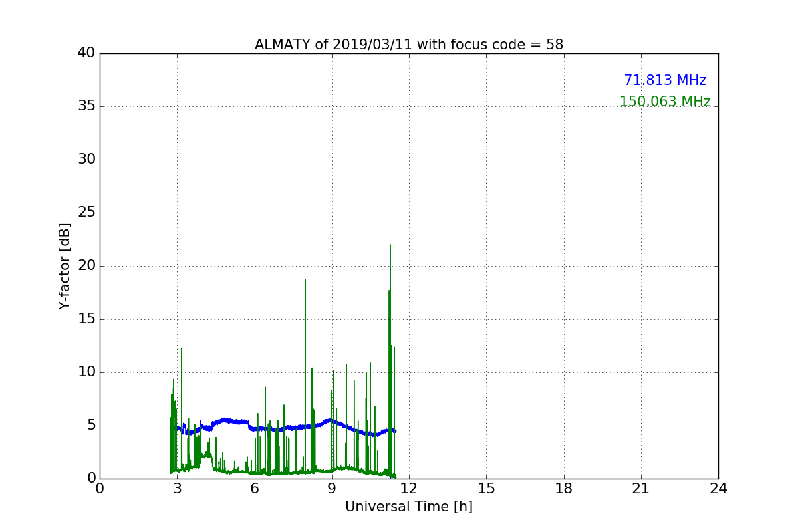Click the blue curve hump near 5 h

(225, 420)
